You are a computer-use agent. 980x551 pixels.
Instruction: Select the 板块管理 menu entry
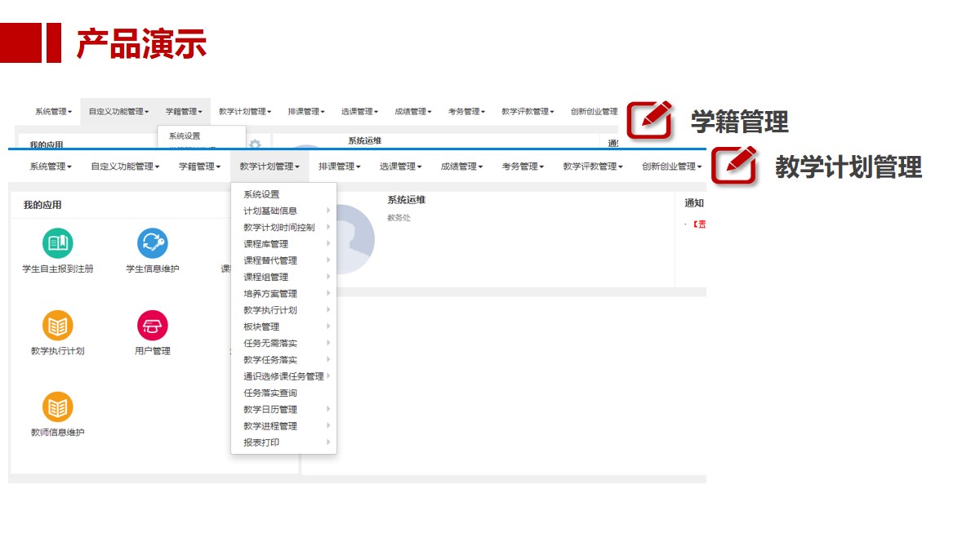pos(261,327)
